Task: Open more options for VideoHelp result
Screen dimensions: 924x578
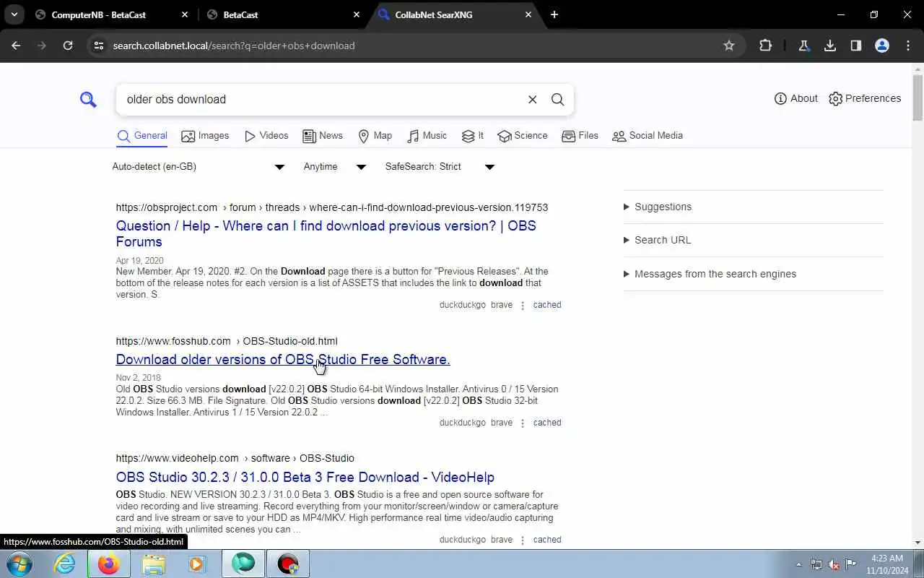Action: pos(523,540)
